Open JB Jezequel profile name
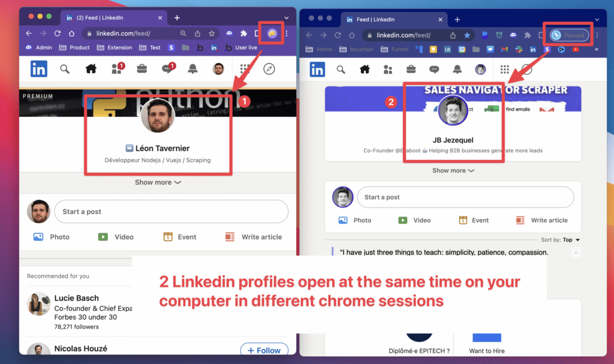This screenshot has height=364, width=614. pos(453,140)
